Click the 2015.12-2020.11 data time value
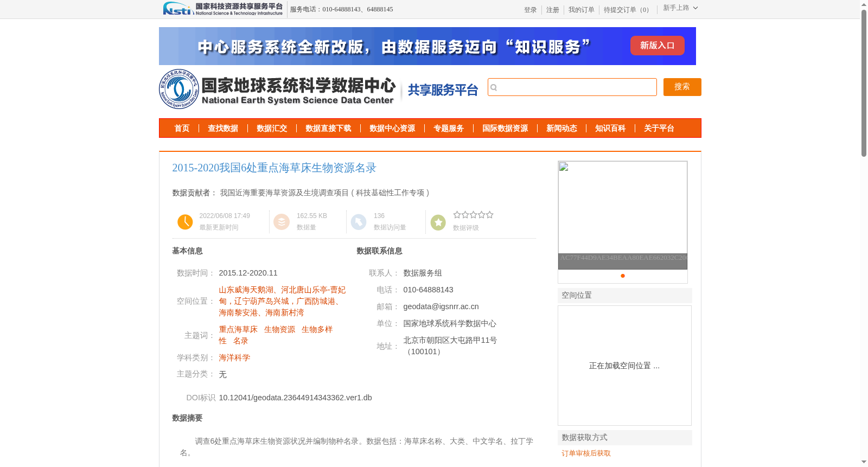The width and height of the screenshot is (868, 467). 248,273
